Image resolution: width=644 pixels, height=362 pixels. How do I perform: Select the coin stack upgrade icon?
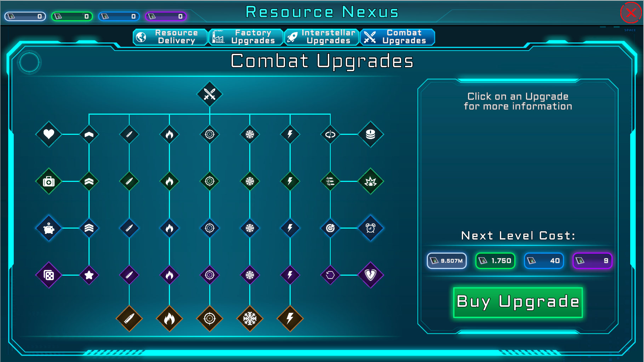click(370, 134)
